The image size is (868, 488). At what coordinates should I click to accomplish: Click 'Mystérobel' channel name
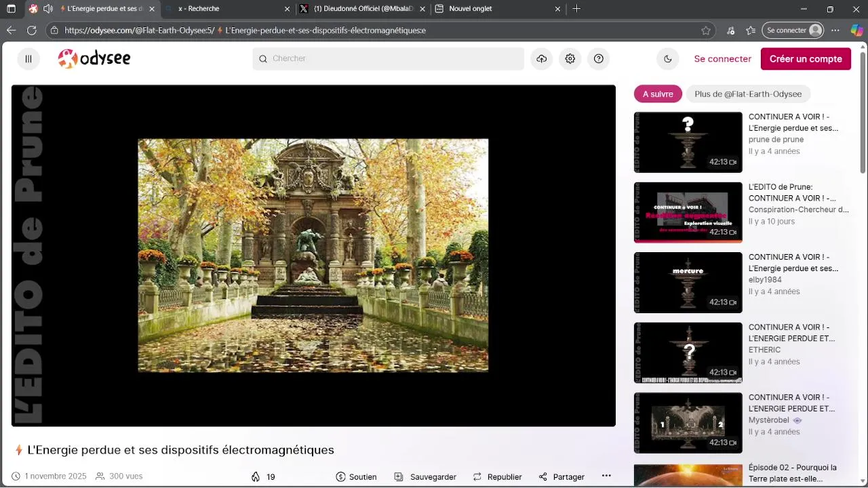(769, 420)
